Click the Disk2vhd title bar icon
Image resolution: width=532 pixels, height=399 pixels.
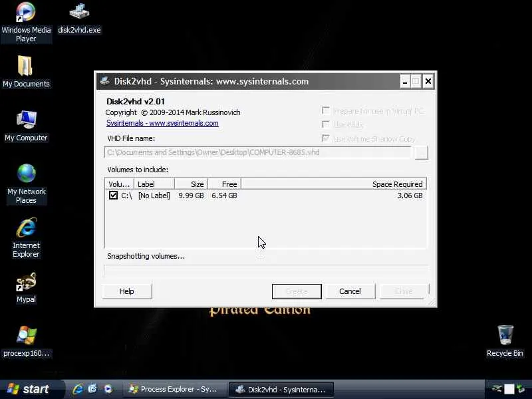[105, 81]
